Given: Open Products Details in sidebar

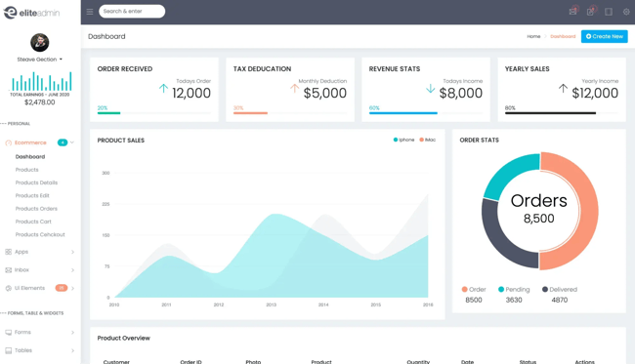Looking at the screenshot, I should coord(36,182).
